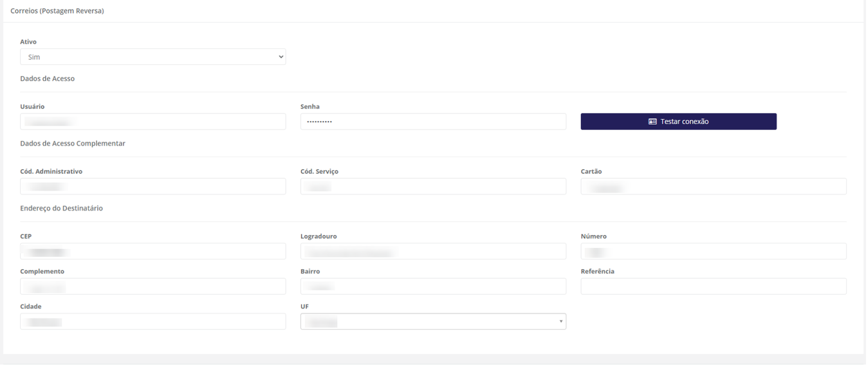This screenshot has width=868, height=365.
Task: Focus the Bairro input field
Action: (433, 286)
